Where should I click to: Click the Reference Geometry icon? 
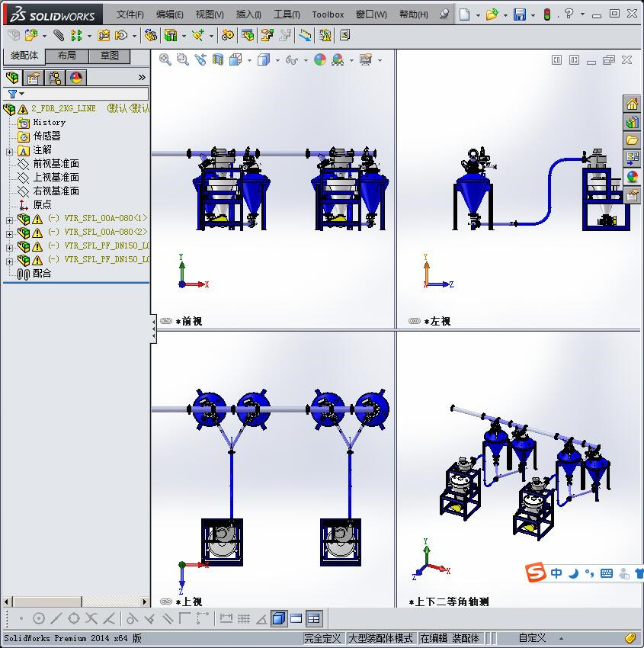198,36
